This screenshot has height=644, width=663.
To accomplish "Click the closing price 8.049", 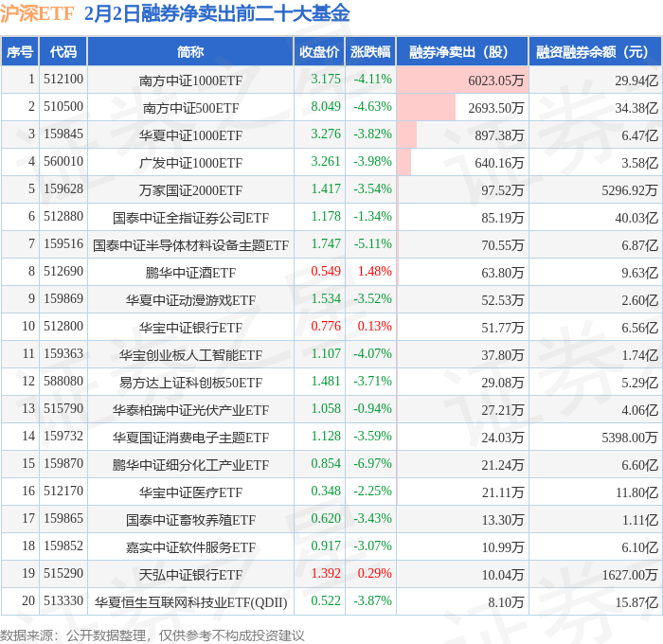I will pyautogui.click(x=326, y=107).
